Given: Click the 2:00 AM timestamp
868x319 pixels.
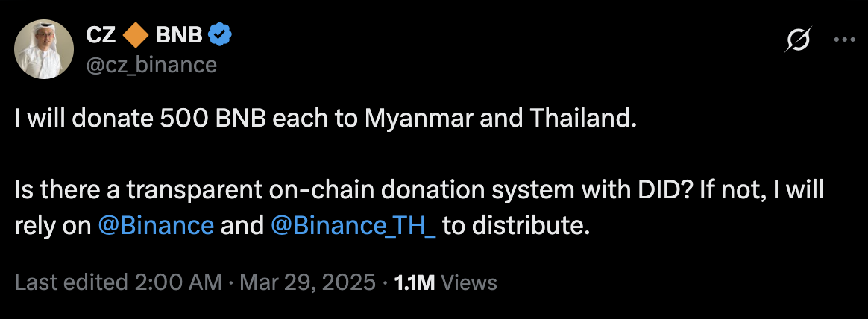Looking at the screenshot, I should (176, 283).
